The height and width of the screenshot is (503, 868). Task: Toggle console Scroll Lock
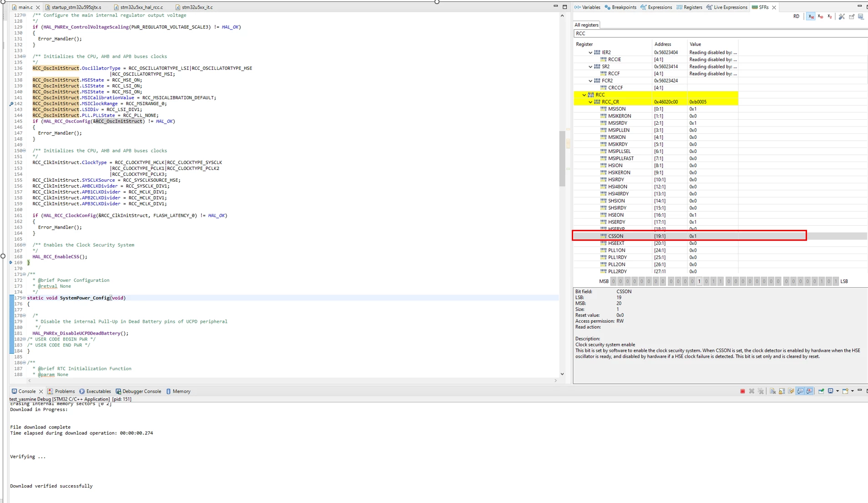(782, 391)
